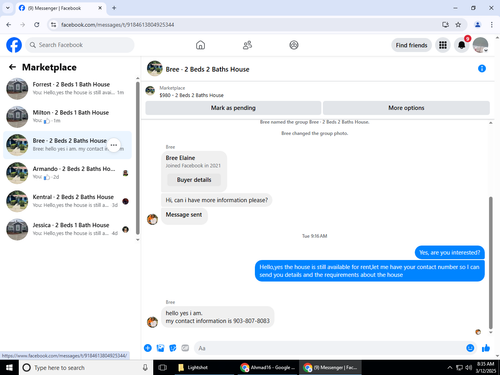The width and height of the screenshot is (500, 375).
Task: Click the address bar URL
Action: (x=117, y=25)
